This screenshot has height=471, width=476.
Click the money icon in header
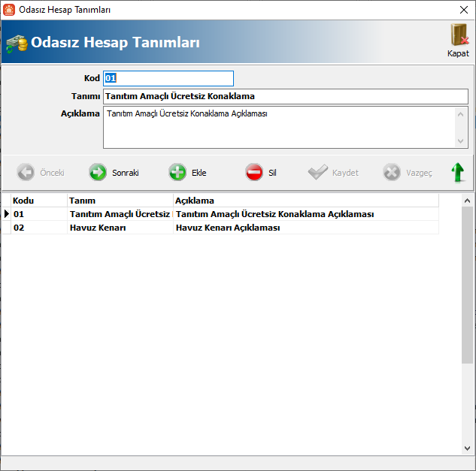pos(16,44)
